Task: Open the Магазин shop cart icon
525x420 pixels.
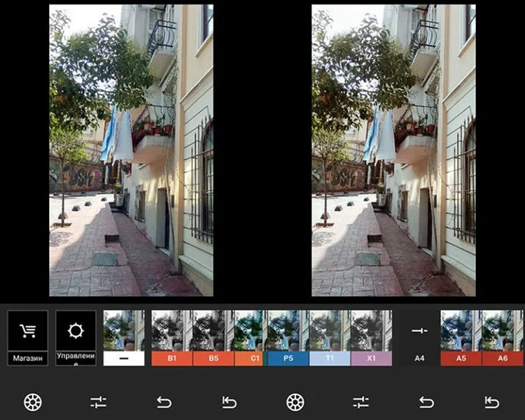Action: (x=28, y=331)
